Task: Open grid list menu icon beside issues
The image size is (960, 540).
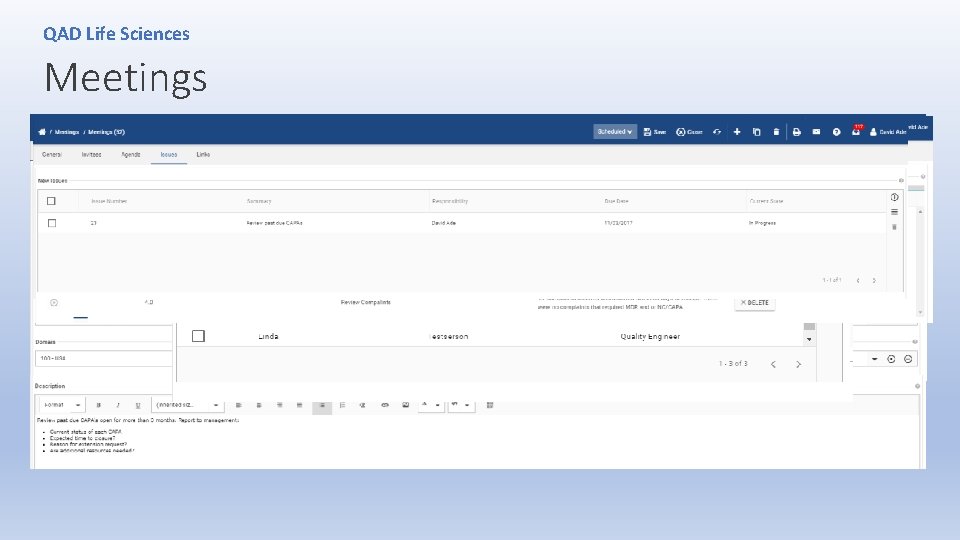Action: coord(894,212)
